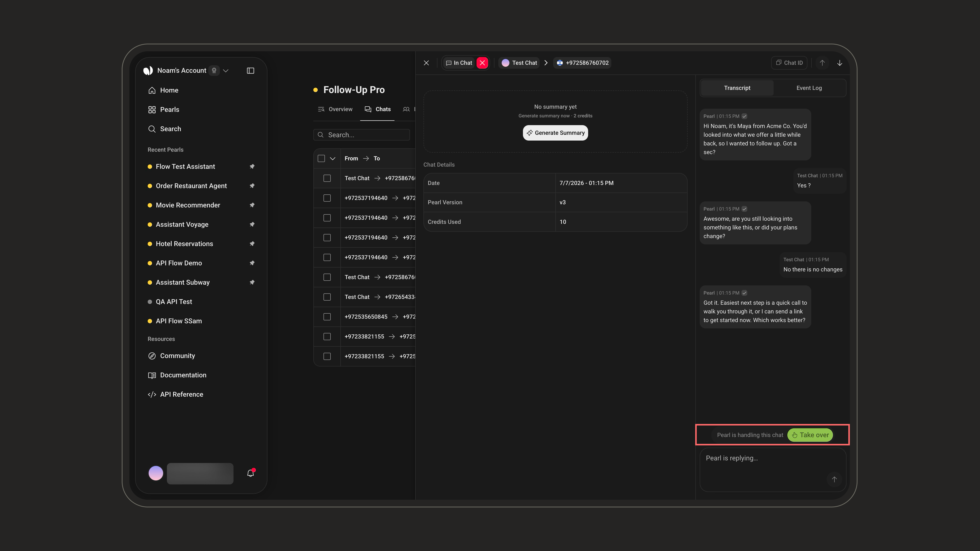Check the +972535650845 row checkbox
The width and height of the screenshot is (980, 551).
[327, 317]
